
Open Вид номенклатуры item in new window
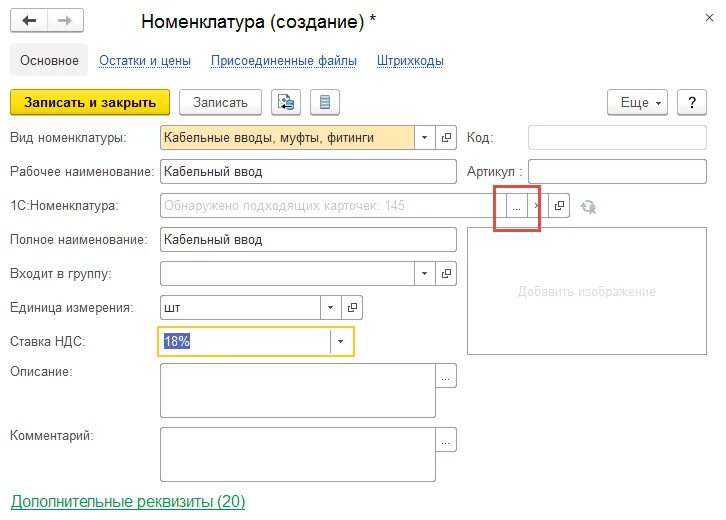click(446, 138)
